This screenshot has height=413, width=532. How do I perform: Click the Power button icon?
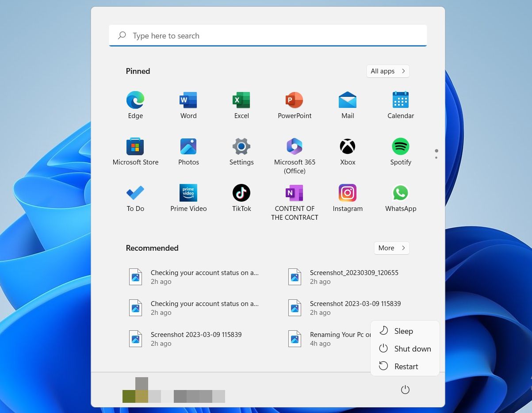(x=405, y=390)
